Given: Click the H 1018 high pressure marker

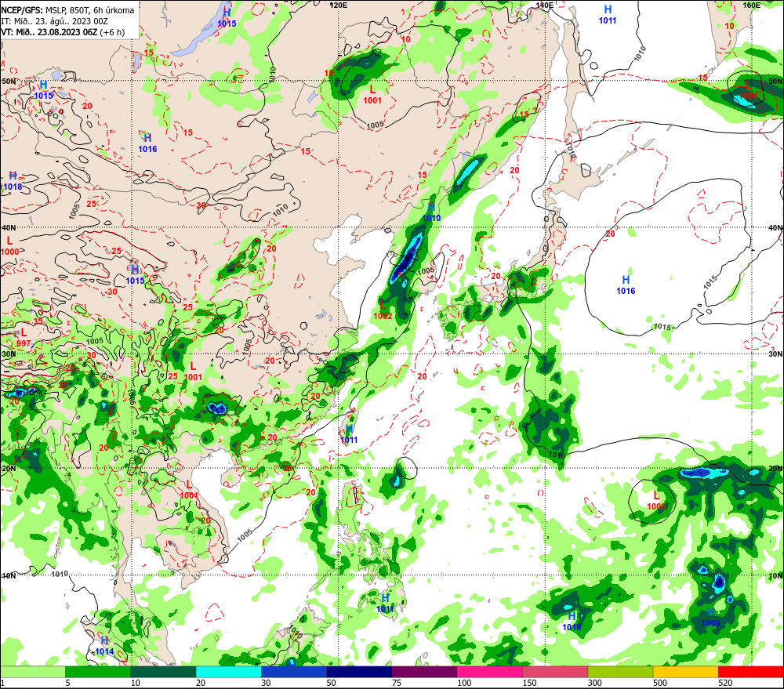Looking at the screenshot, I should click(x=13, y=181).
